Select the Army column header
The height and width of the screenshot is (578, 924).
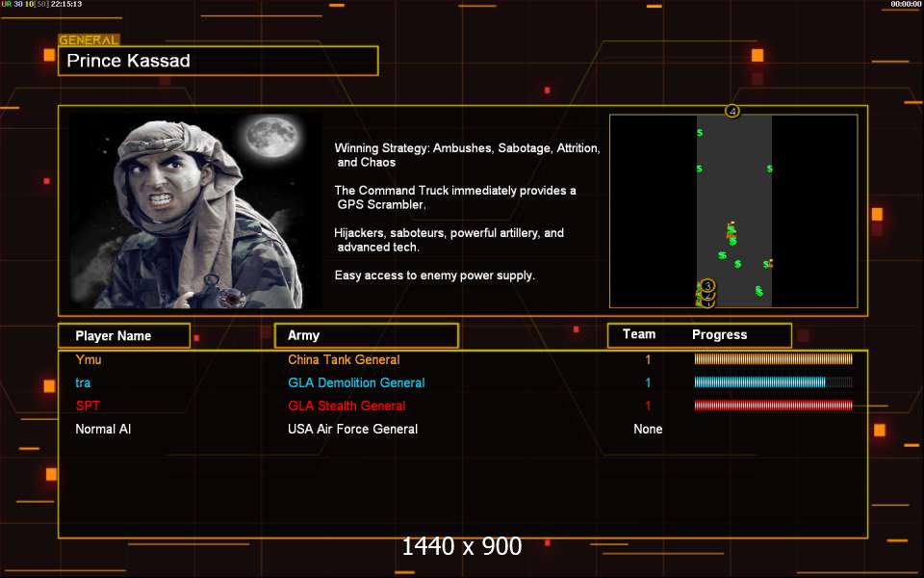point(366,335)
